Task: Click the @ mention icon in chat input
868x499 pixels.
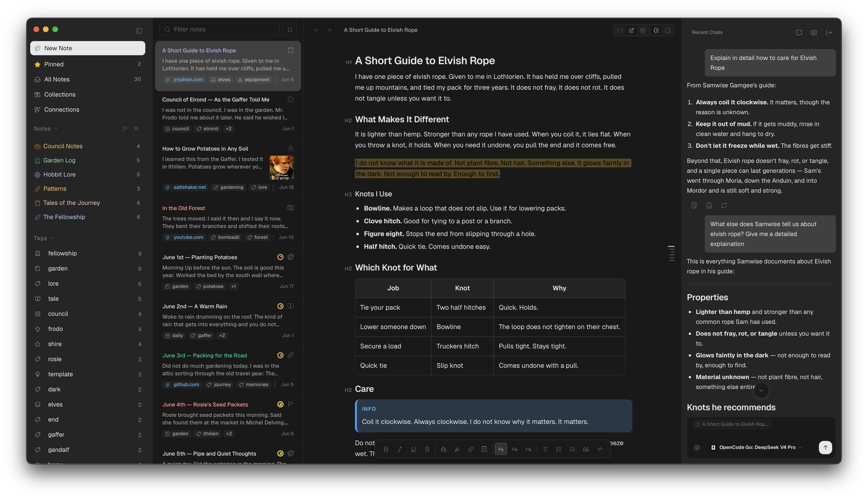Action: point(697,447)
